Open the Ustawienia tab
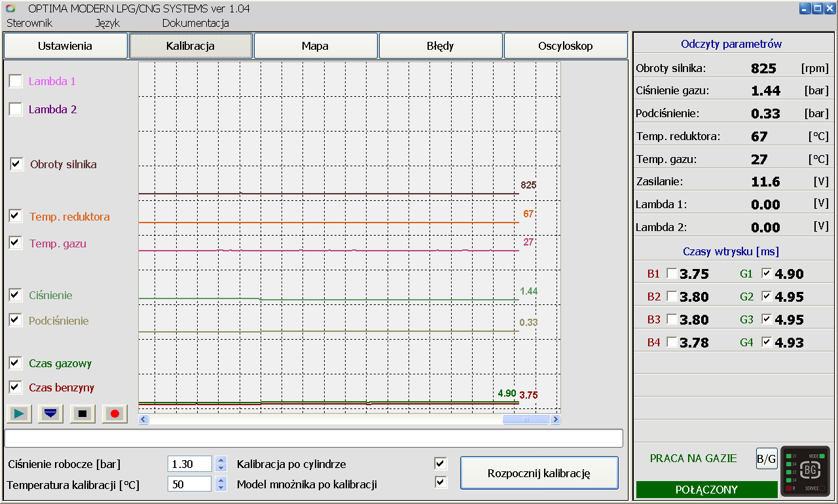Image resolution: width=838 pixels, height=504 pixels. [65, 46]
